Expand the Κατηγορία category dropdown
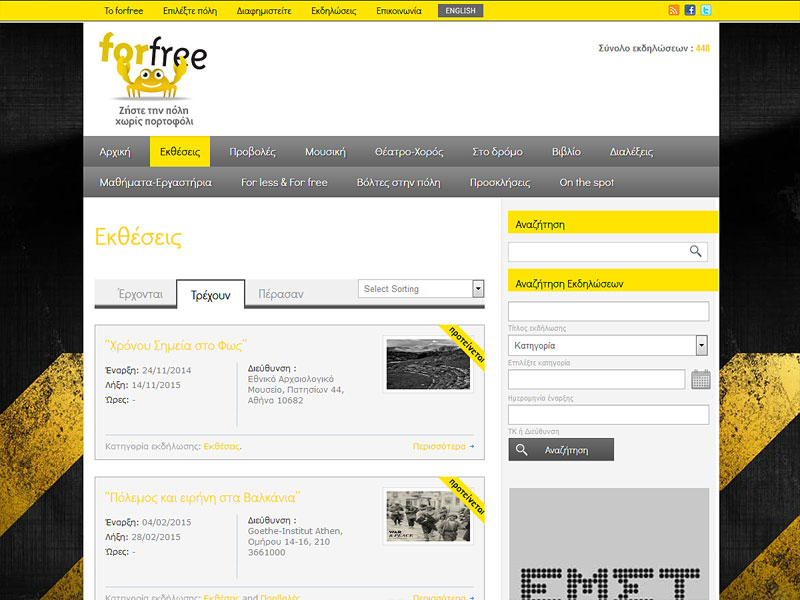The height and width of the screenshot is (600, 800). (608, 345)
